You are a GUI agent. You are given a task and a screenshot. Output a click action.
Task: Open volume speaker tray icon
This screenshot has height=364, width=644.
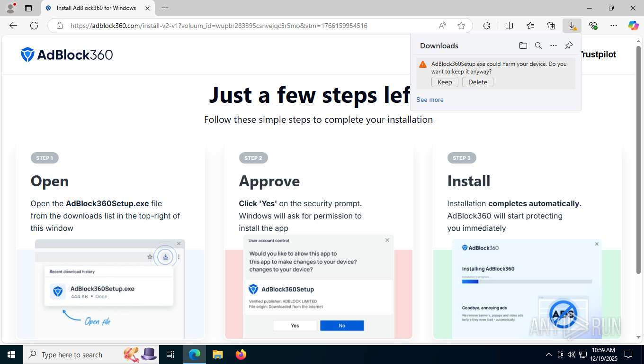pyautogui.click(x=572, y=355)
